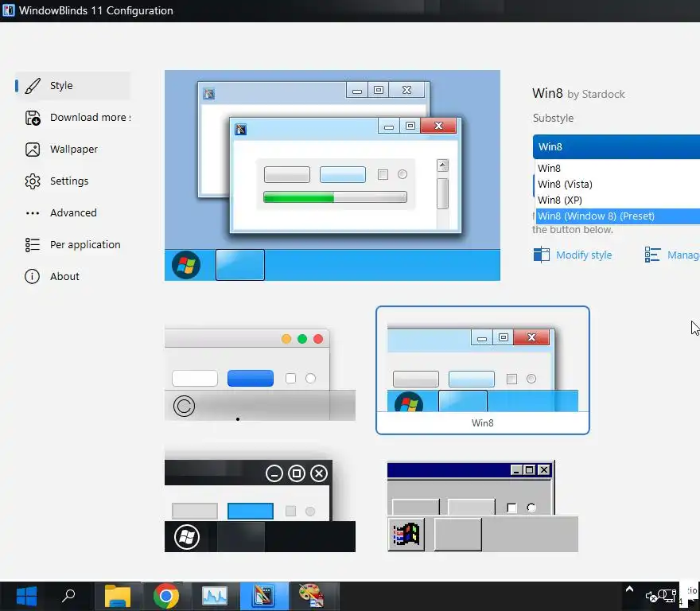Select the Mac-like style thumbnail
This screenshot has width=700, height=611.
click(260, 374)
